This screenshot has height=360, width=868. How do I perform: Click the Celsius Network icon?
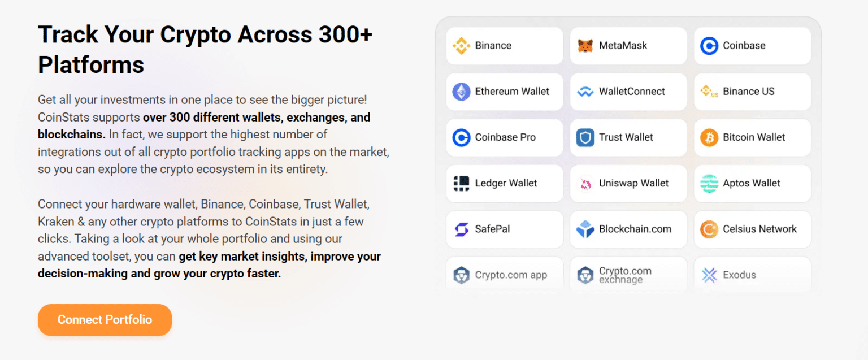click(x=710, y=229)
